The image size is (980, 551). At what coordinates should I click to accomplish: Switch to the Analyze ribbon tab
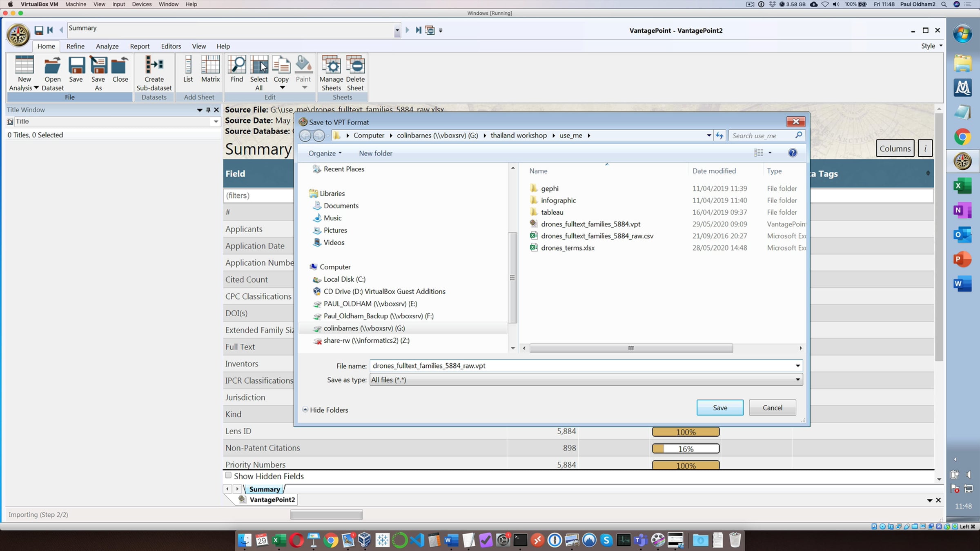[x=107, y=46]
